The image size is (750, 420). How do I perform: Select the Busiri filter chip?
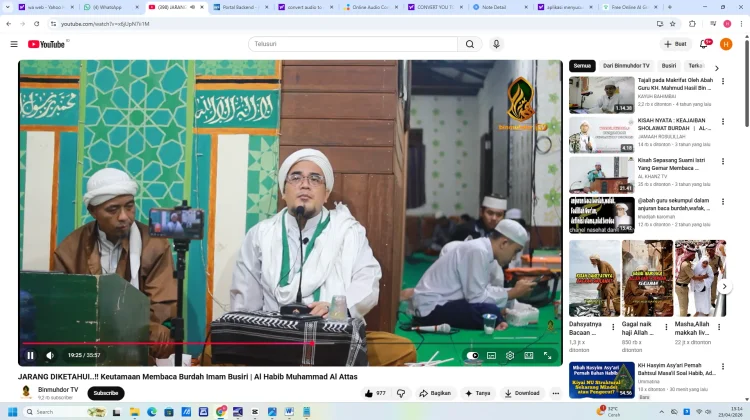click(x=669, y=66)
